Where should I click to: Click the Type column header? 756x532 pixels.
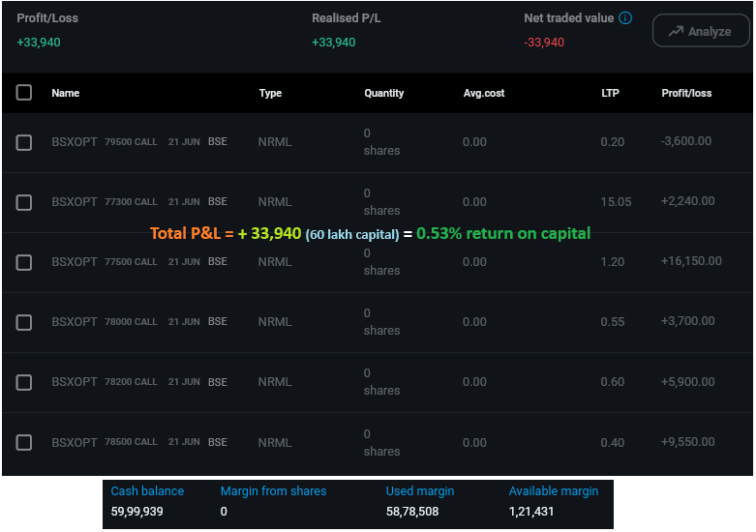point(270,93)
